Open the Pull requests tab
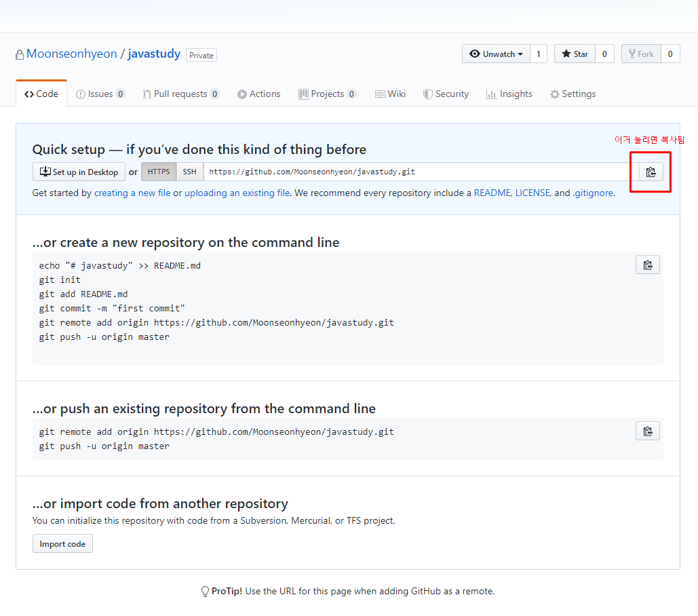This screenshot has height=616, width=698. coord(180,94)
